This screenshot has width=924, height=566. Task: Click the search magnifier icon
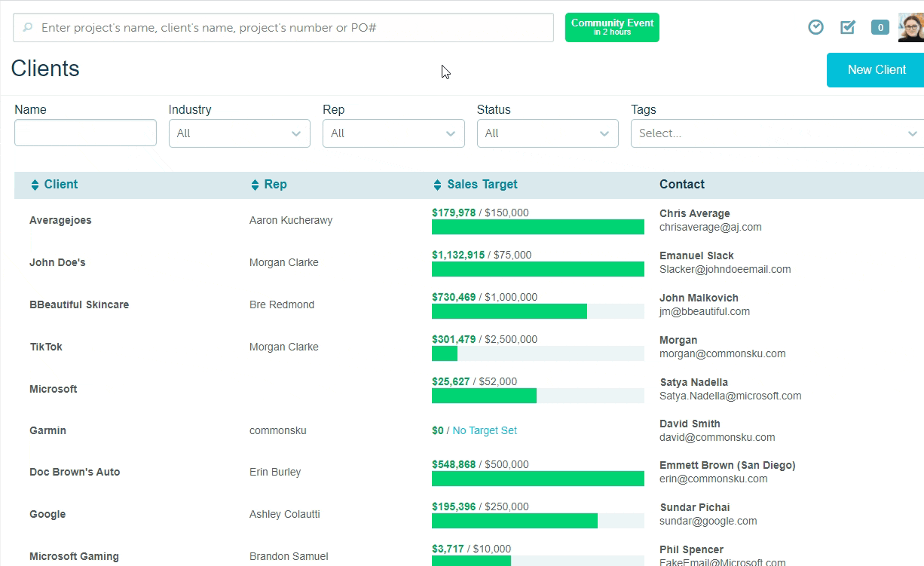tap(28, 28)
